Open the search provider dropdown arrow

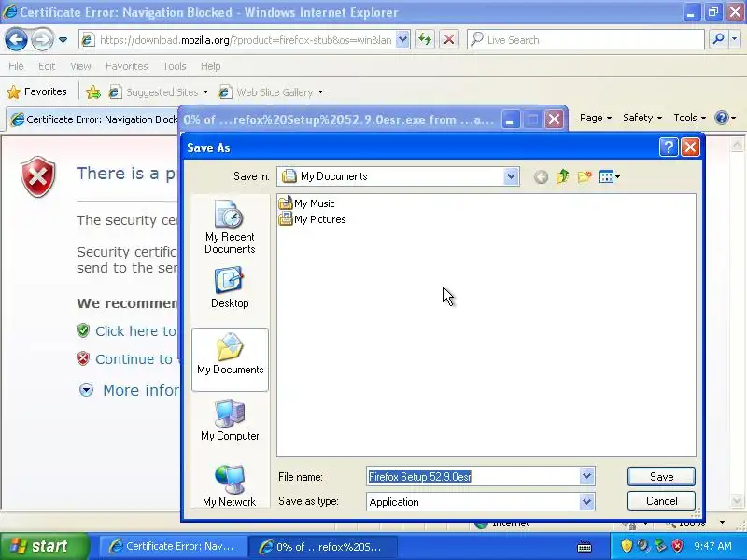point(734,40)
